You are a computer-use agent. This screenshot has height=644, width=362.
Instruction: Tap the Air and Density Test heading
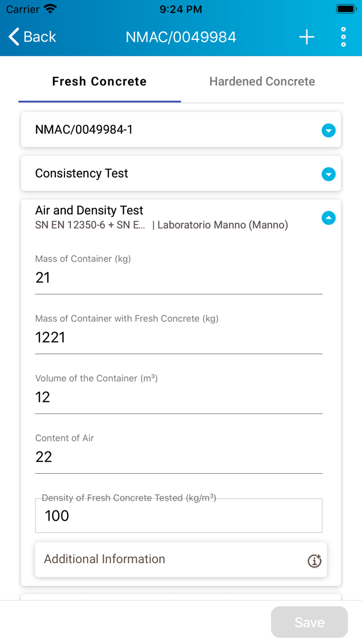tap(89, 210)
